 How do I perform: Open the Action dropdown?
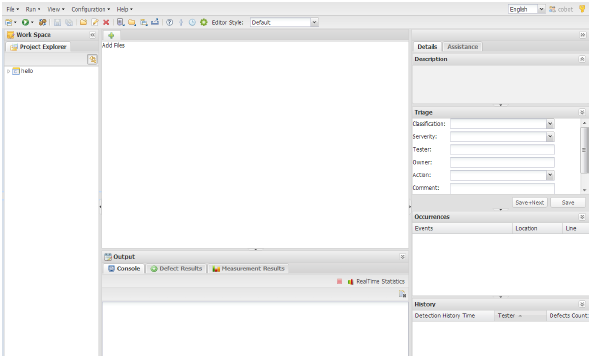coord(550,175)
